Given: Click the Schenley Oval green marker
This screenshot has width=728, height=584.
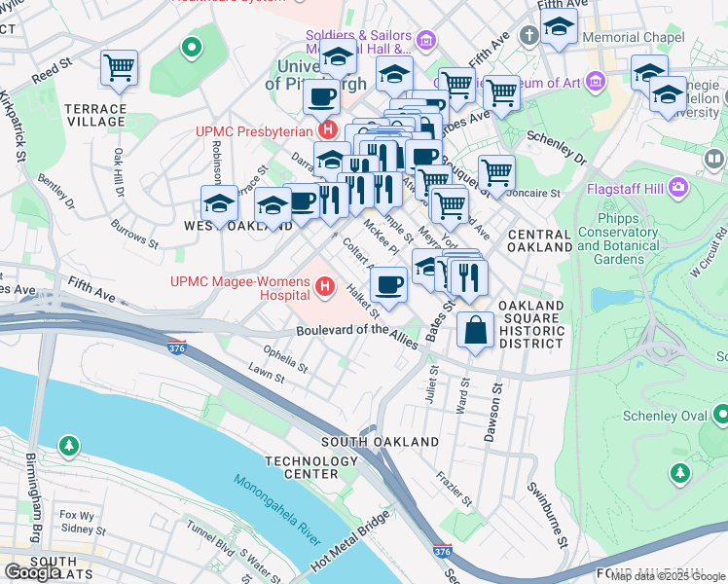Looking at the screenshot, I should click(x=721, y=413).
